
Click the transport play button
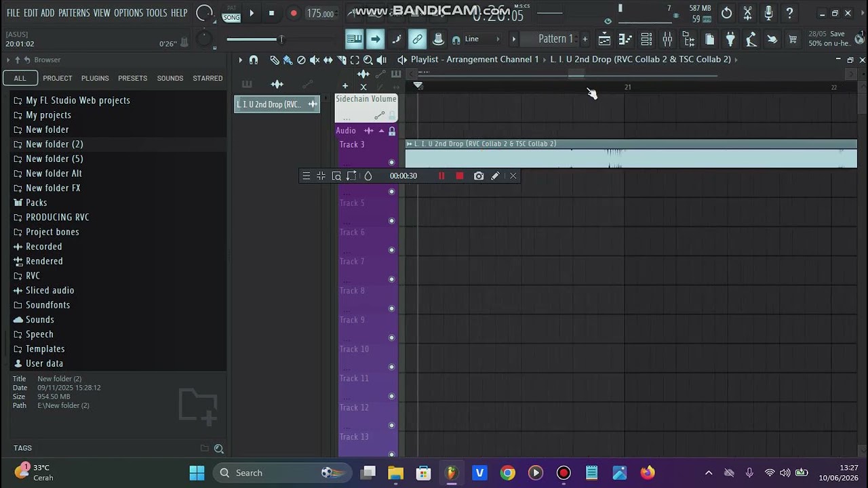tap(252, 14)
